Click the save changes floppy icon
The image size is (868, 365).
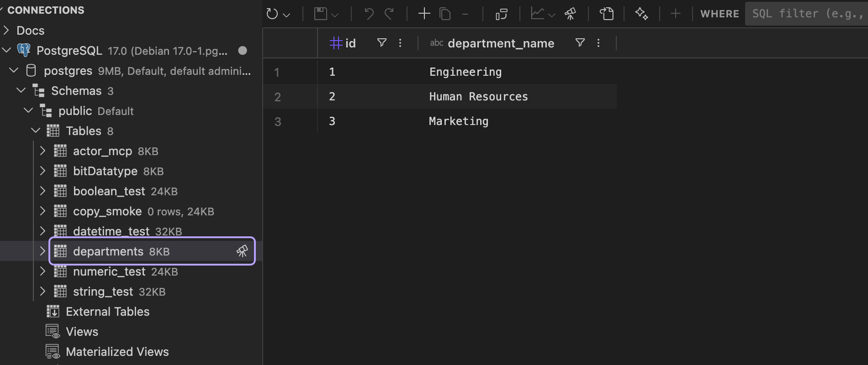[x=321, y=14]
